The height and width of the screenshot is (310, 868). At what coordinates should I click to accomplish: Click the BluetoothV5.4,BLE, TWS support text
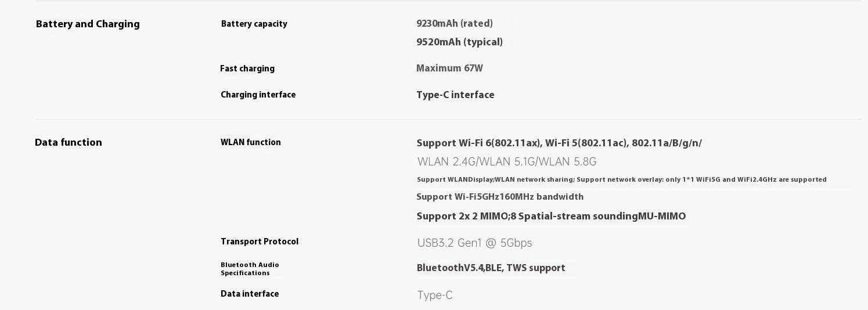491,268
